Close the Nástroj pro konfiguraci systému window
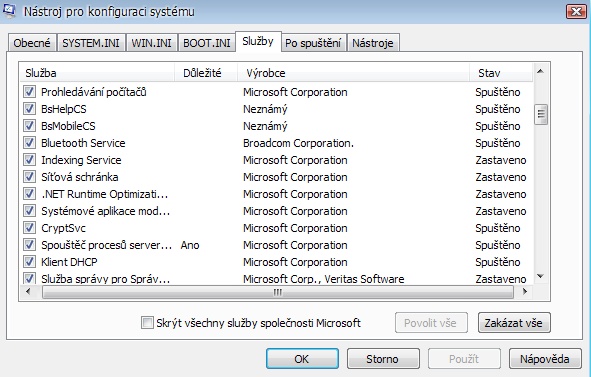Image resolution: width=591 pixels, height=377 pixels. (x=576, y=11)
